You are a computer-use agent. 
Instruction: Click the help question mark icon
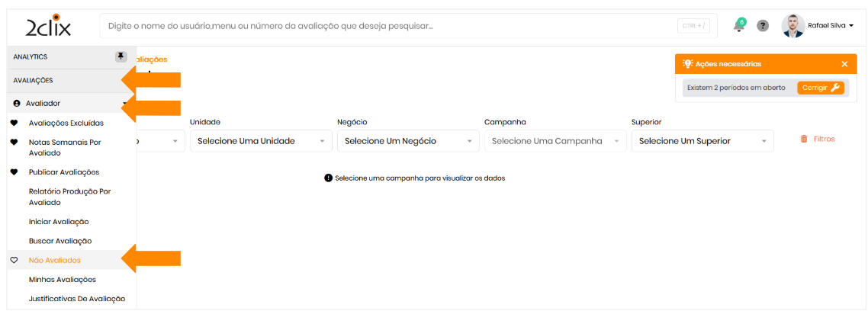762,26
